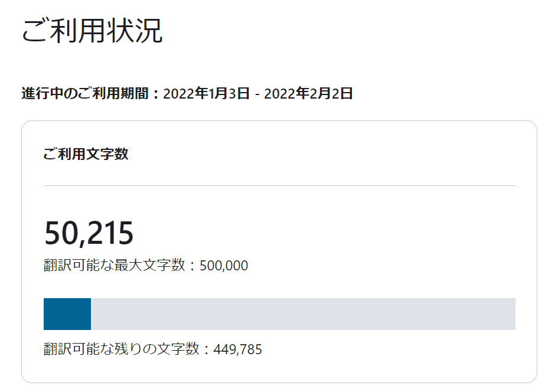Click the 翻訳可能な残りの文字数 label
This screenshot has width=558, height=392.
tap(122, 349)
